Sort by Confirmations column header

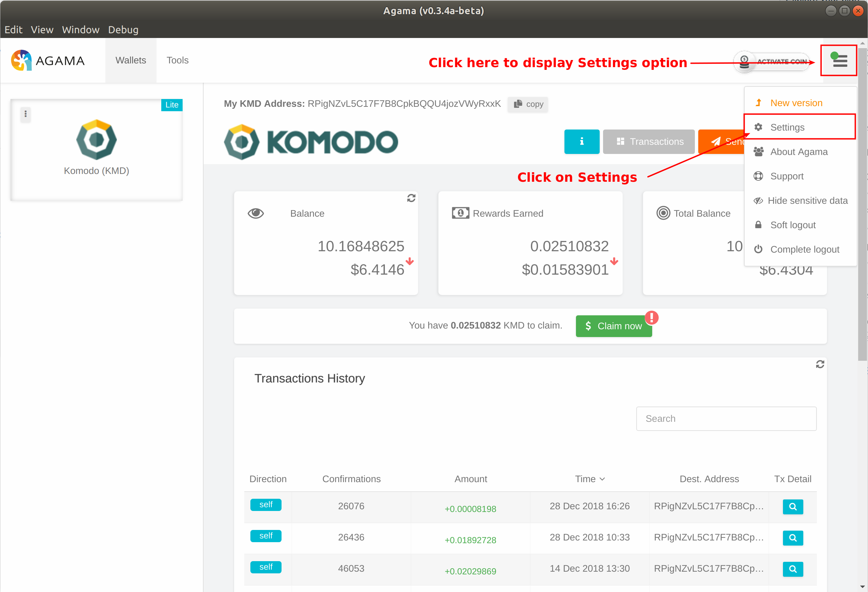pos(351,479)
